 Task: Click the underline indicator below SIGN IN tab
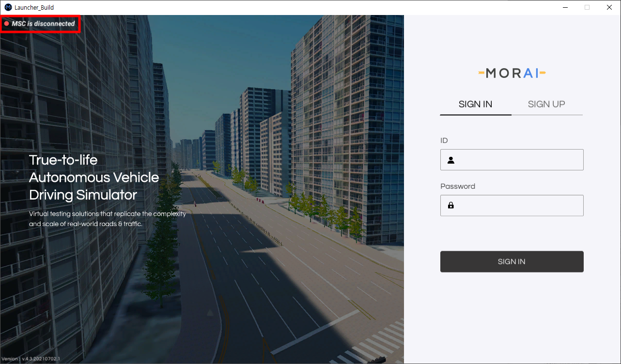pyautogui.click(x=475, y=114)
